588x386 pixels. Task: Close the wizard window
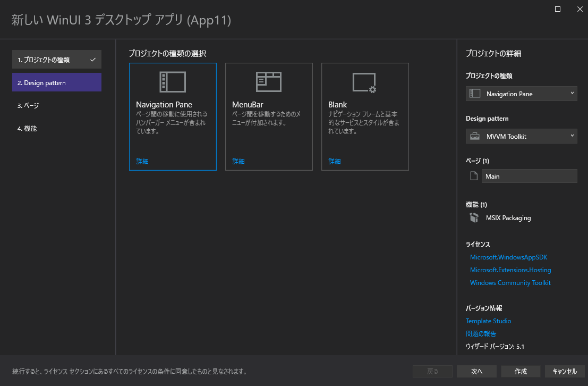tap(580, 9)
